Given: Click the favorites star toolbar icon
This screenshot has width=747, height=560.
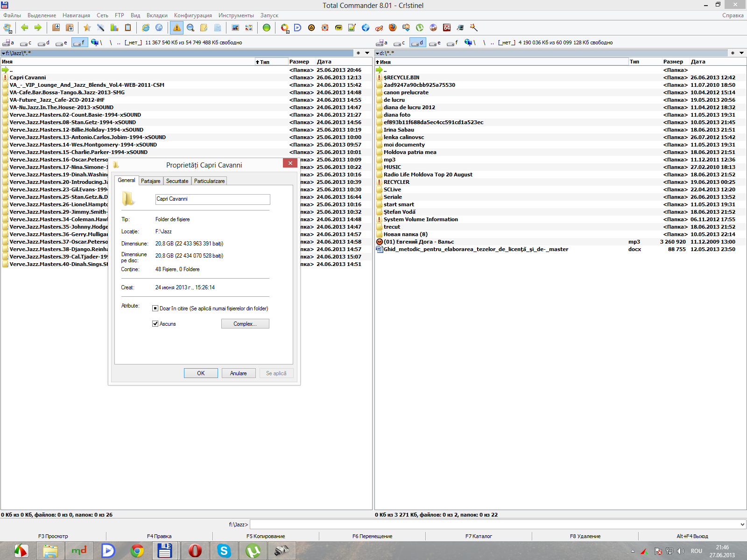Looking at the screenshot, I should 87,28.
